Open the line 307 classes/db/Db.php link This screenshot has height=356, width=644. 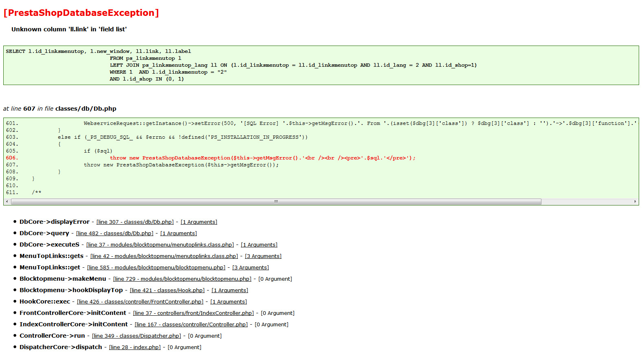pos(135,222)
